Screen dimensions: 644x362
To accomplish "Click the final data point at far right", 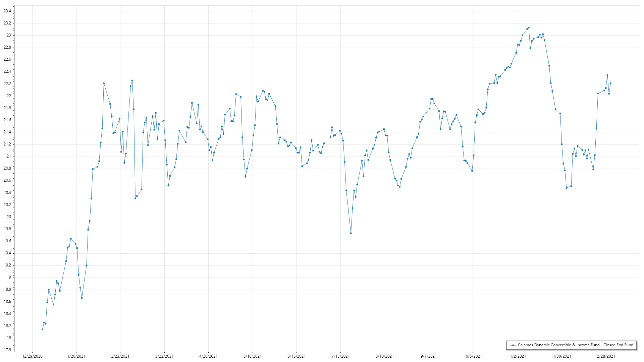I will click(x=610, y=83).
